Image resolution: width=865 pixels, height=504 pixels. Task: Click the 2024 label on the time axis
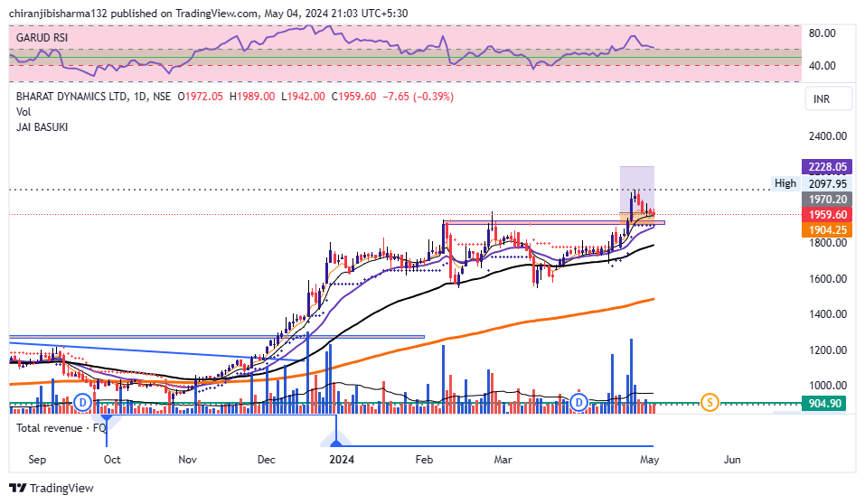[342, 460]
